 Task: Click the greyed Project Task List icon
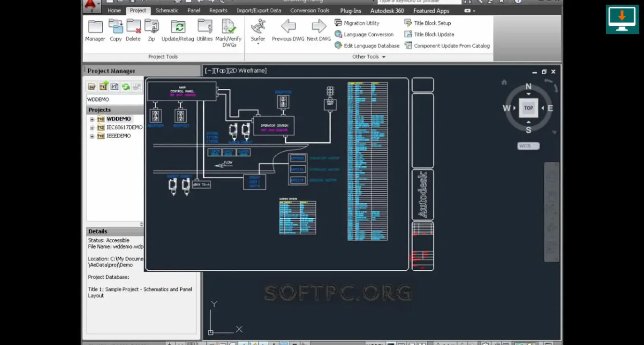[x=137, y=86]
